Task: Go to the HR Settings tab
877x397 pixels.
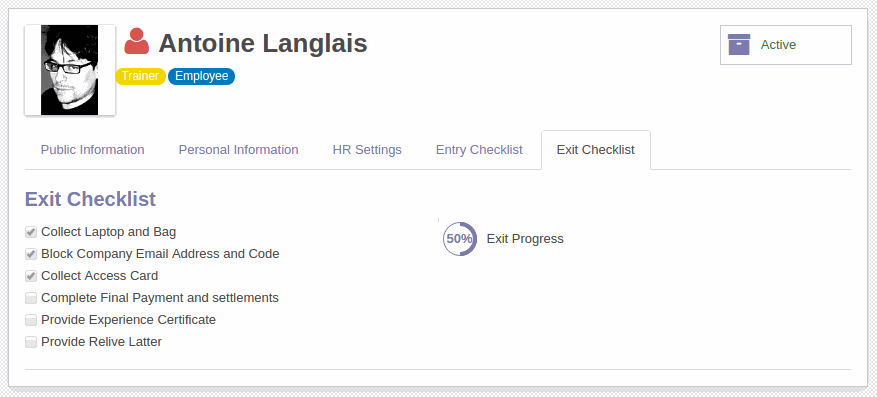Action: pos(367,150)
